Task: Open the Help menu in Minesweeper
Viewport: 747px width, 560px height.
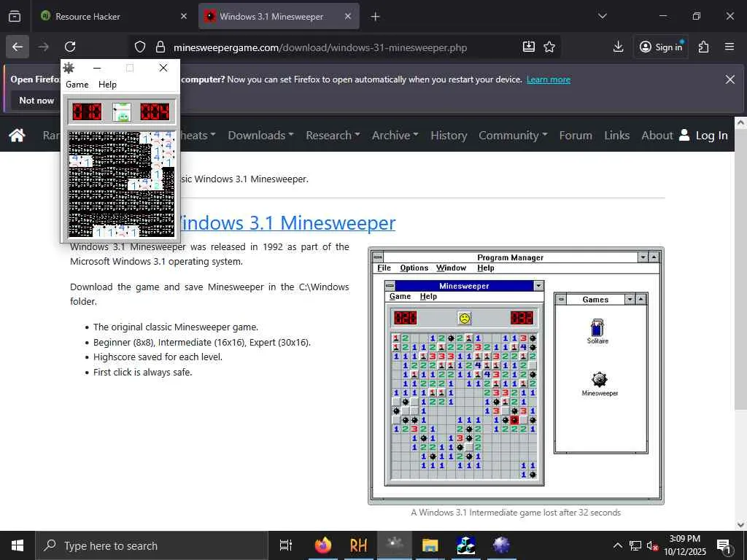Action: click(x=107, y=85)
